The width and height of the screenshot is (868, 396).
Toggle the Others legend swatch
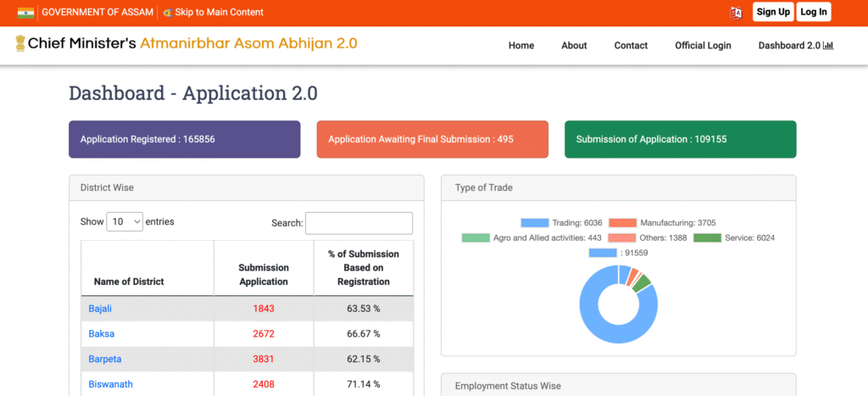click(621, 238)
